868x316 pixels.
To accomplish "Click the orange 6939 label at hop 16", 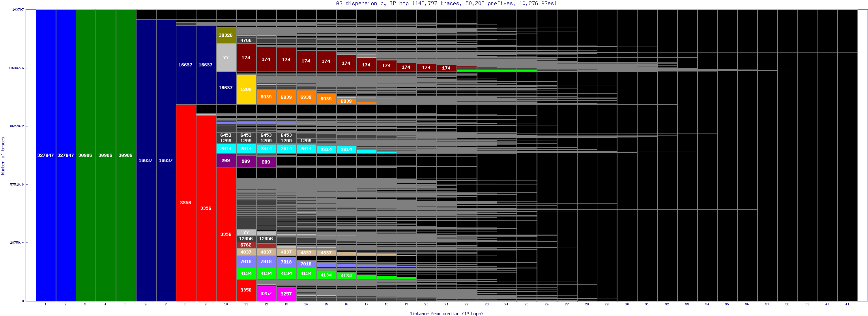I will (x=346, y=101).
